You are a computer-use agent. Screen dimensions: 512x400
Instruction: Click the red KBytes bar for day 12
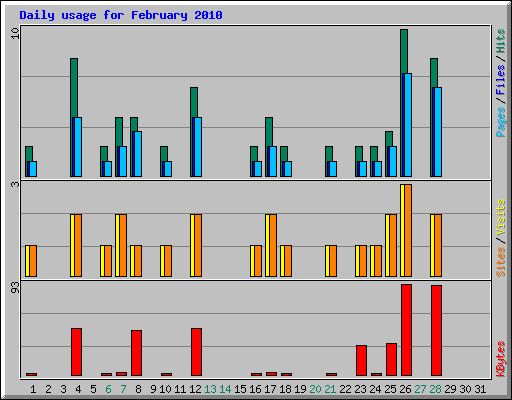[196, 352]
